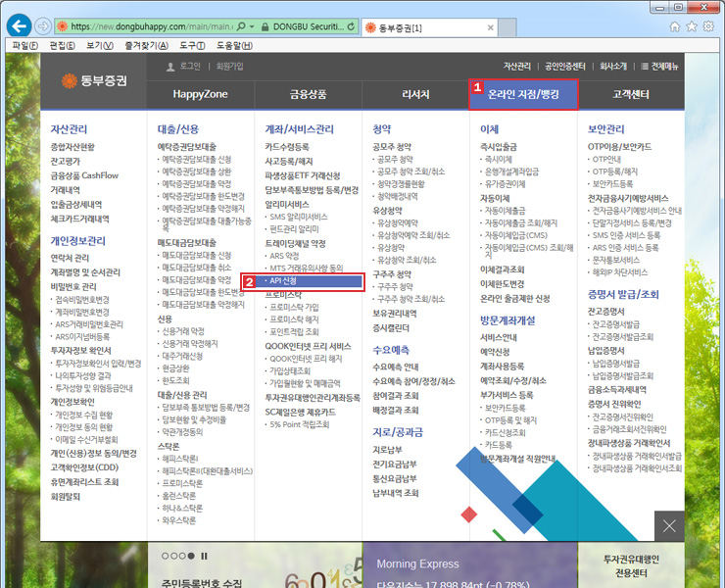This screenshot has width=725, height=588.
Task: Close the mega menu with X button
Action: click(669, 526)
